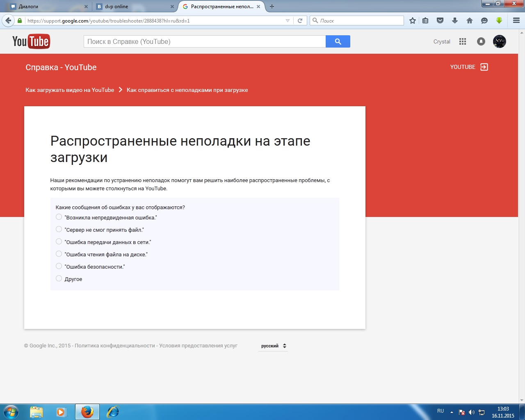Screen dimensions: 525x420
Task: Open the русский language dropdown
Action: [273, 346]
